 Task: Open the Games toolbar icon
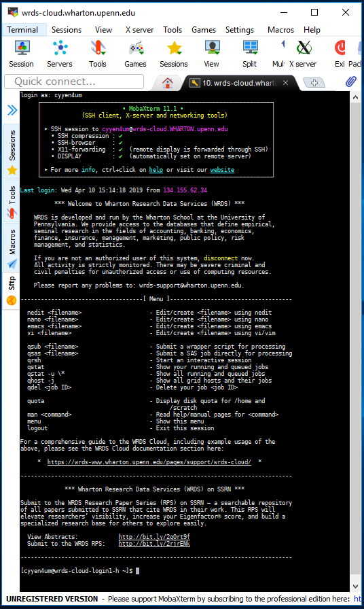pyautogui.click(x=135, y=54)
